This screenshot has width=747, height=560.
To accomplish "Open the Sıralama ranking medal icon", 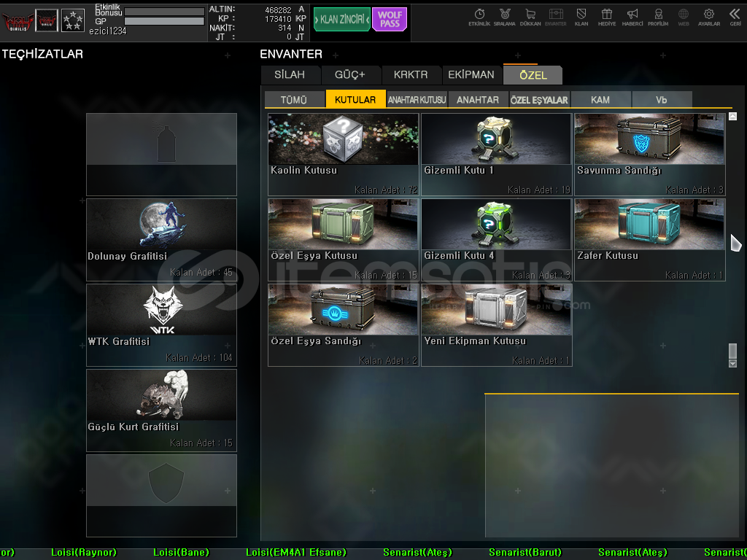I will pos(504,16).
